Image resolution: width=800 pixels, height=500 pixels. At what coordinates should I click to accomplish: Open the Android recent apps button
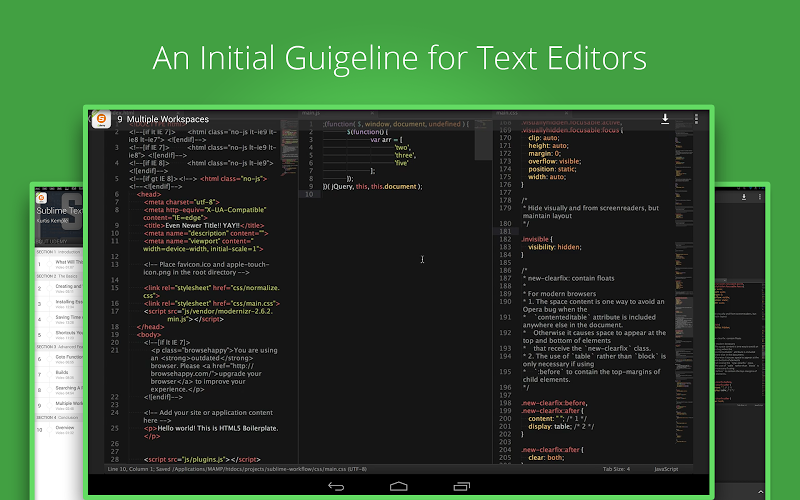click(x=460, y=487)
